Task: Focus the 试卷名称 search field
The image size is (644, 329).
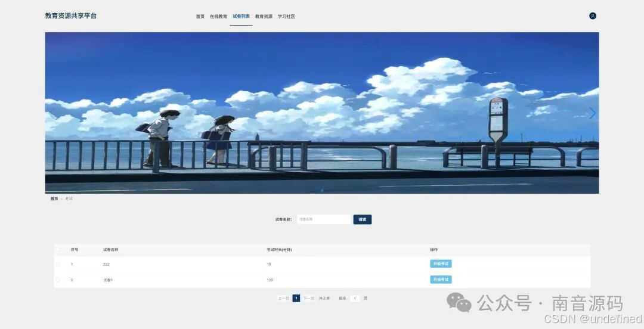Action: (x=324, y=219)
